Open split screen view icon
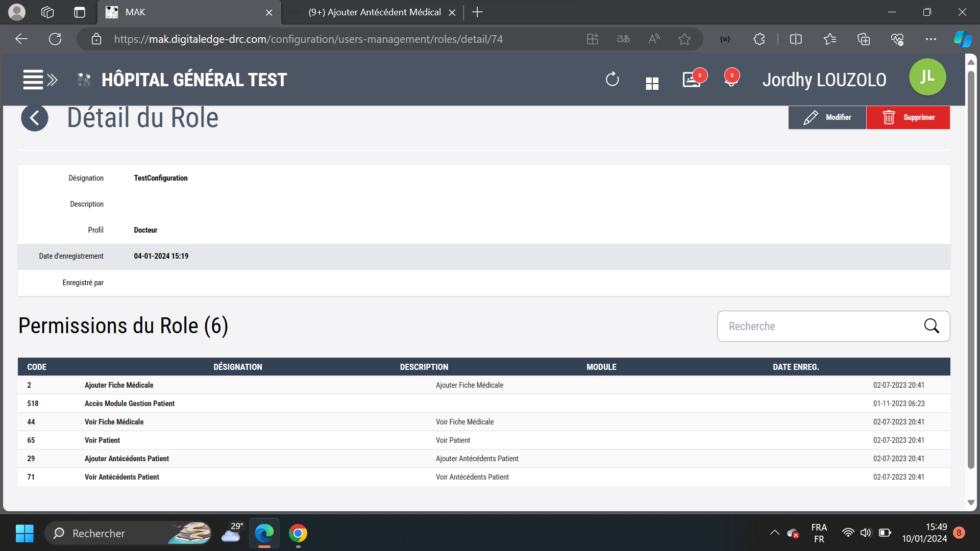Viewport: 980px width, 551px height. coord(796,39)
